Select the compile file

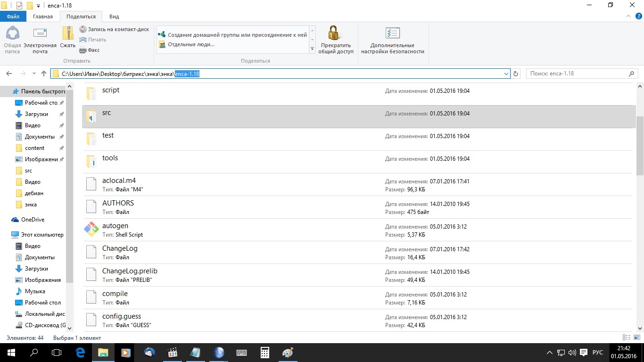click(357, 297)
